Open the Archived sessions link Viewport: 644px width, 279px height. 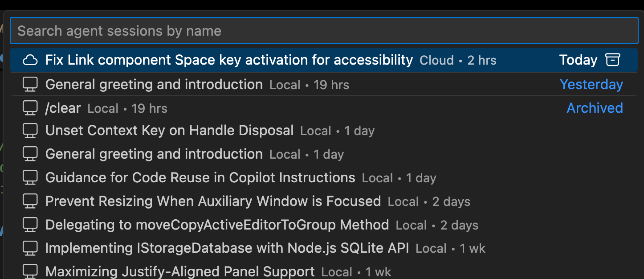595,107
